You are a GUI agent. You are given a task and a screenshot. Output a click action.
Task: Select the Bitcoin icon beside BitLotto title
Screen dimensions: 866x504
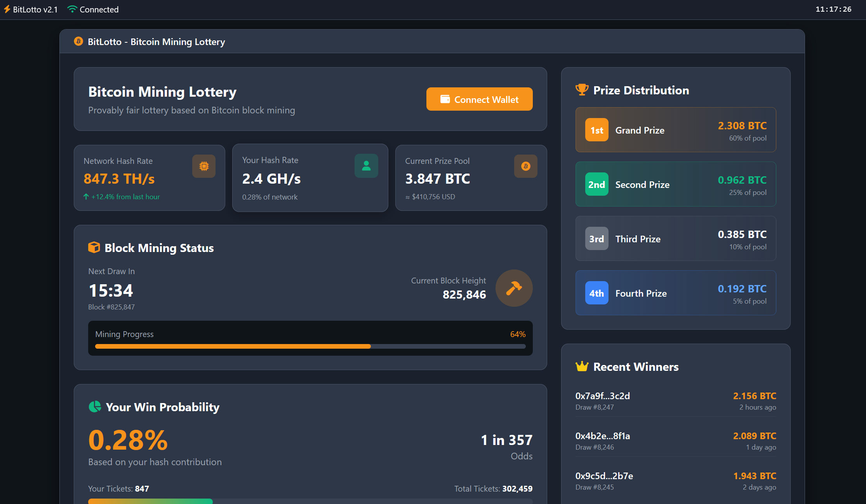79,41
